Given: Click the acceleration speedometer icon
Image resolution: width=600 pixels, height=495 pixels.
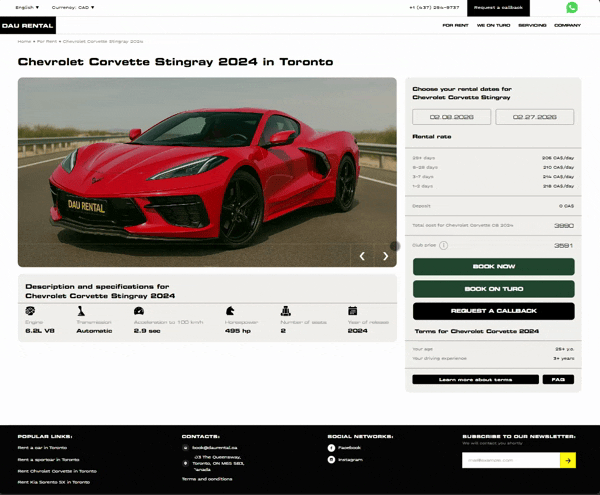Looking at the screenshot, I should coord(139,311).
